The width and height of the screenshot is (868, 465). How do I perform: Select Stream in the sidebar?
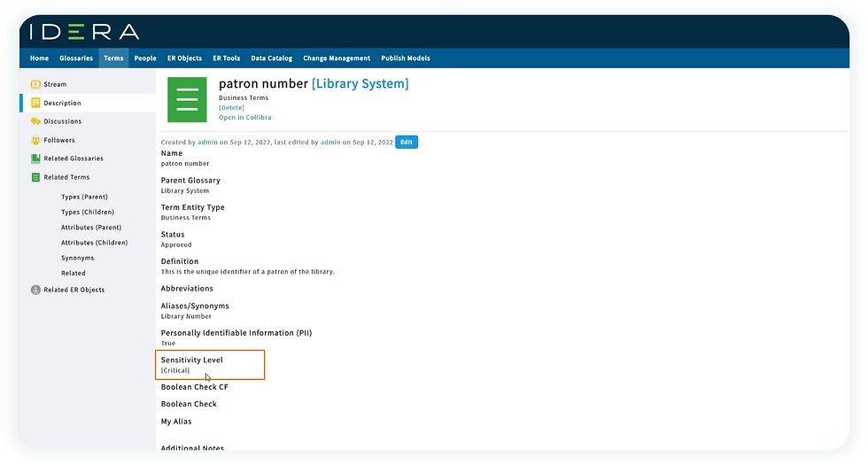[55, 84]
